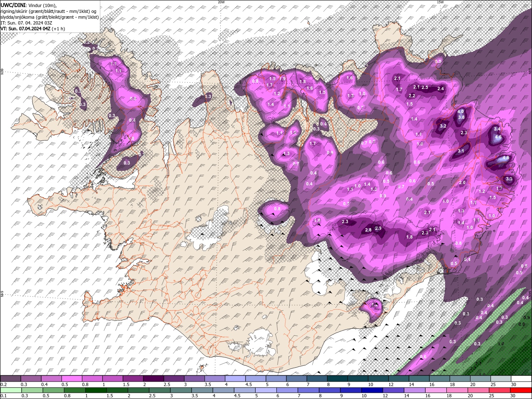Click the '3.4' precipitation value on the map

(x=497, y=129)
